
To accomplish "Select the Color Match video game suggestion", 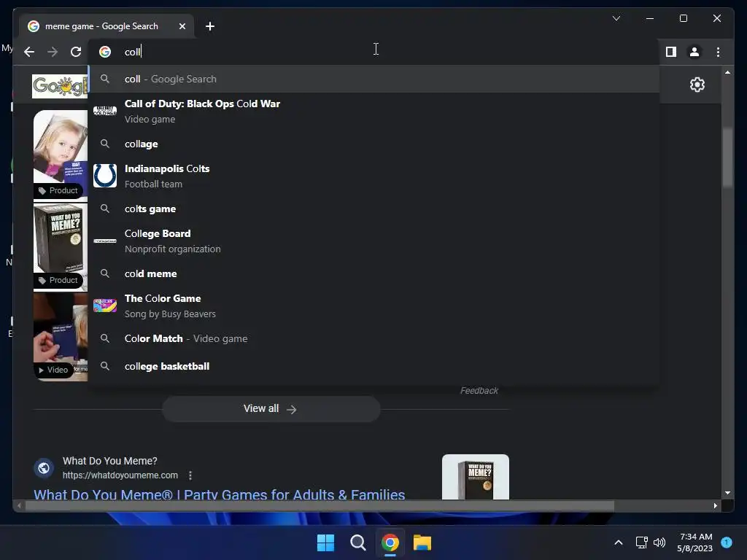I will pyautogui.click(x=374, y=338).
